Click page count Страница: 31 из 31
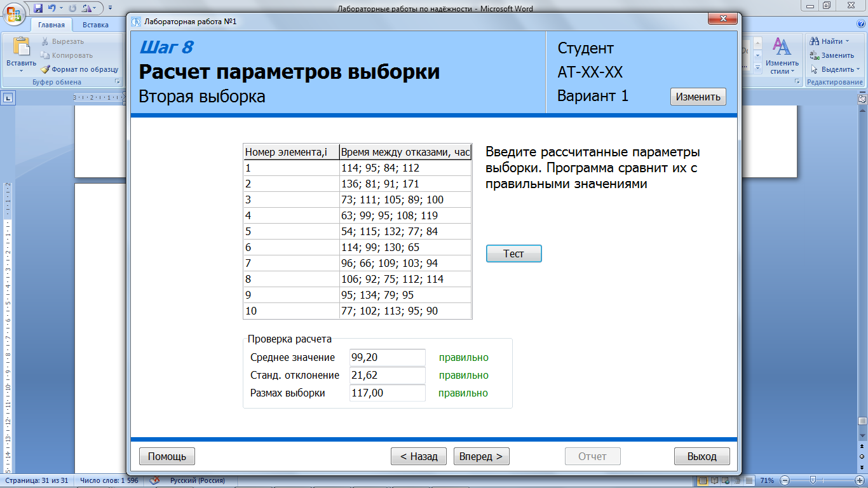868x488 pixels. coord(37,481)
